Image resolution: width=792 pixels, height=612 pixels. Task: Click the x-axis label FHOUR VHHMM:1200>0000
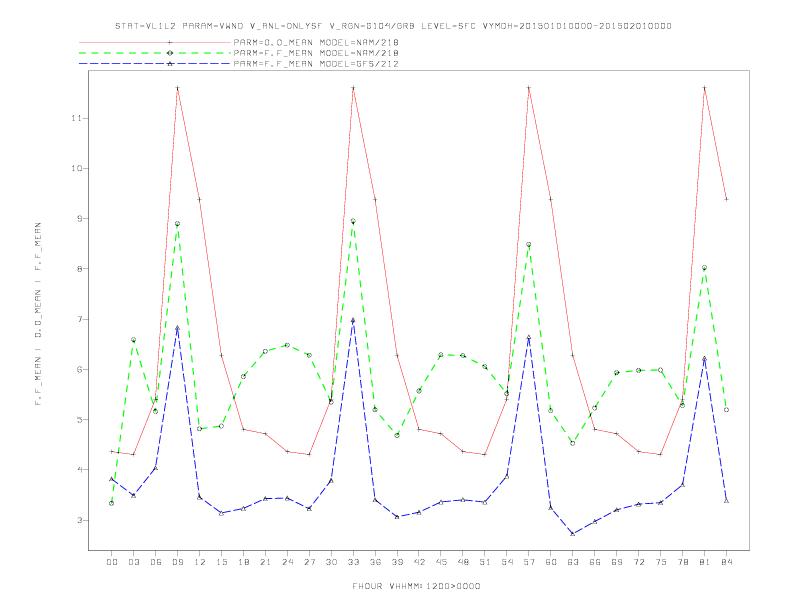point(416,586)
